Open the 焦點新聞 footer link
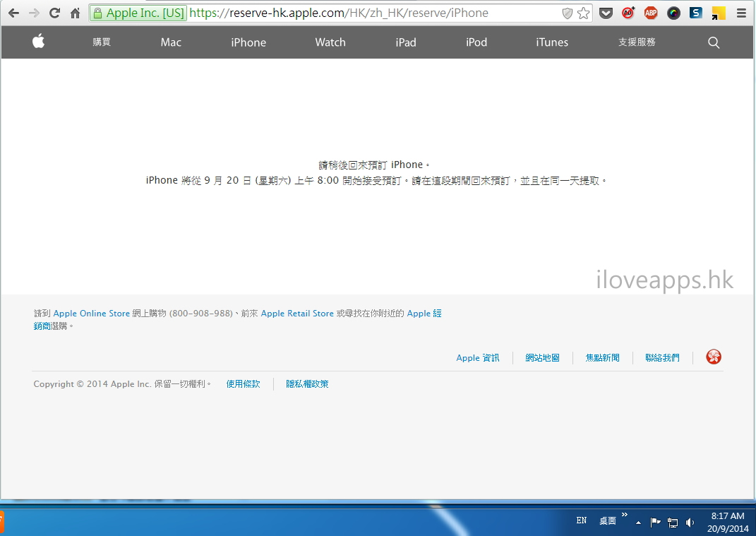 click(x=603, y=357)
